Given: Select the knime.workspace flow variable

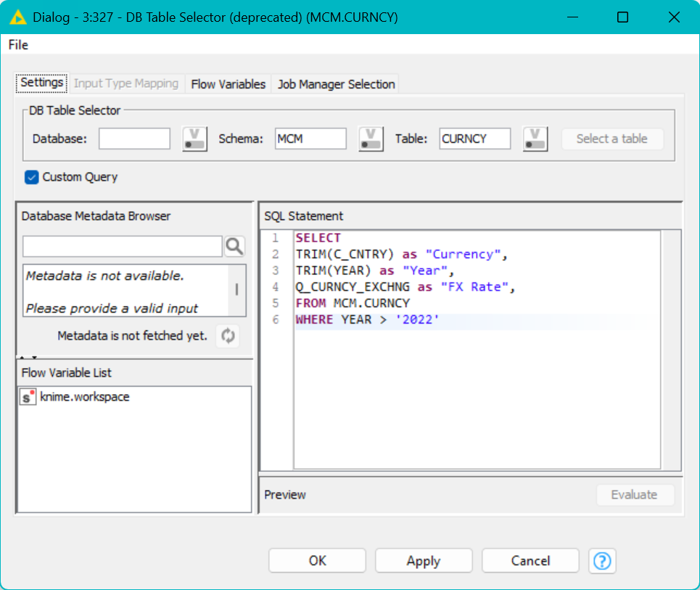Looking at the screenshot, I should pos(84,397).
